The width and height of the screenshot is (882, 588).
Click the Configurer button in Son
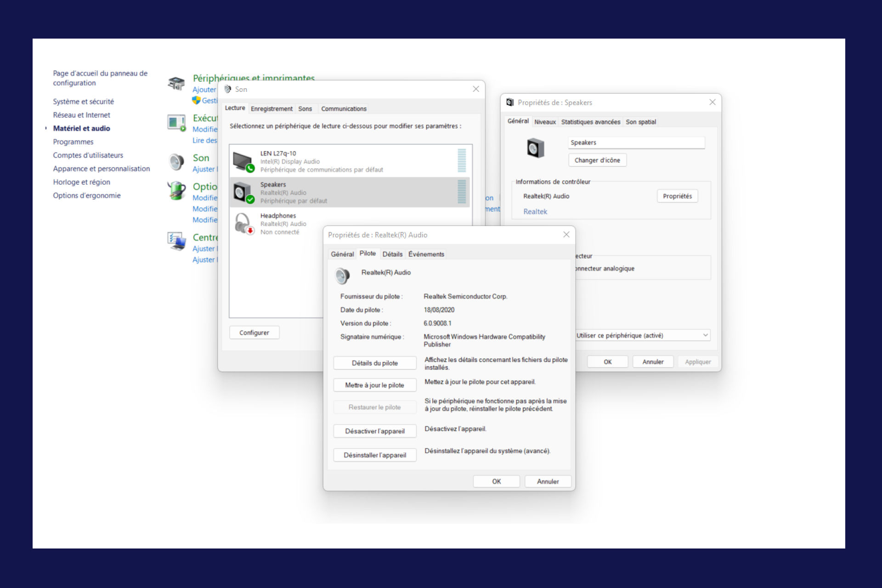(254, 332)
